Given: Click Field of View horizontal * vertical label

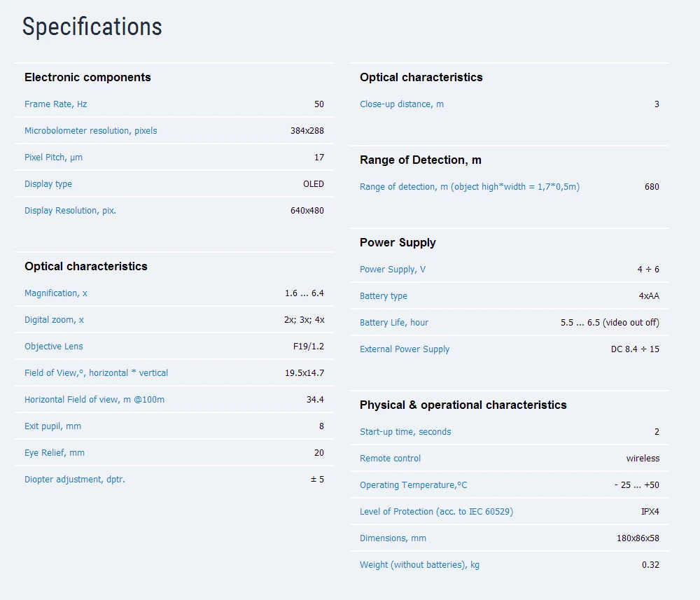Looking at the screenshot, I should click(97, 373).
